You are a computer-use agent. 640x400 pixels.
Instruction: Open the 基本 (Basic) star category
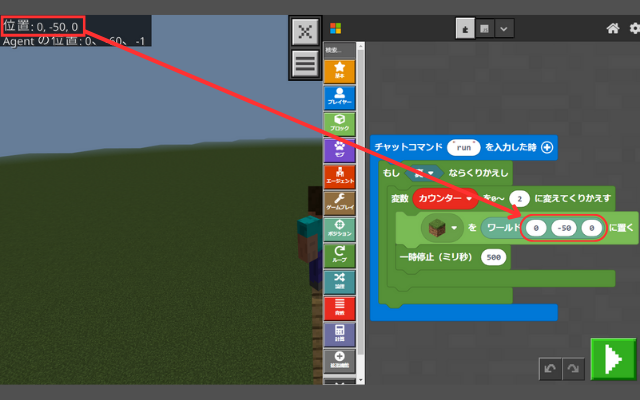(x=339, y=71)
